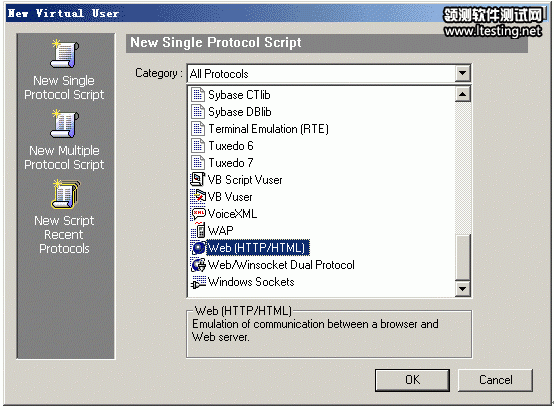The width and height of the screenshot is (554, 410).
Task: Select the New Single Protocol Script icon
Action: 65,53
